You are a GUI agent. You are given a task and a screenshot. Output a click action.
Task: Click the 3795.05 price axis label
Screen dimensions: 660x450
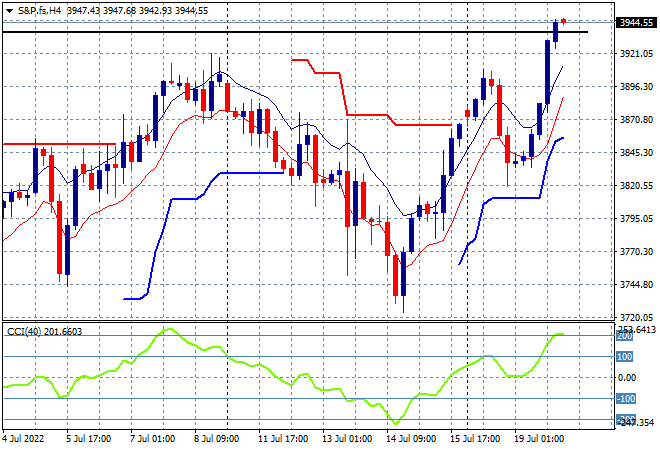coord(636,218)
